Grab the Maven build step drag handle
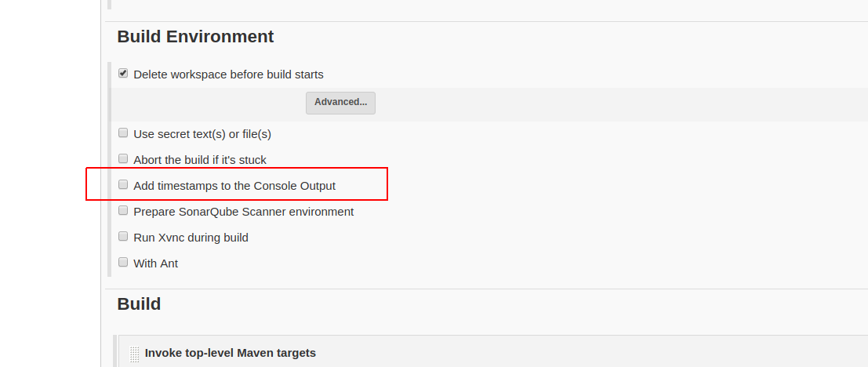 [x=135, y=354]
